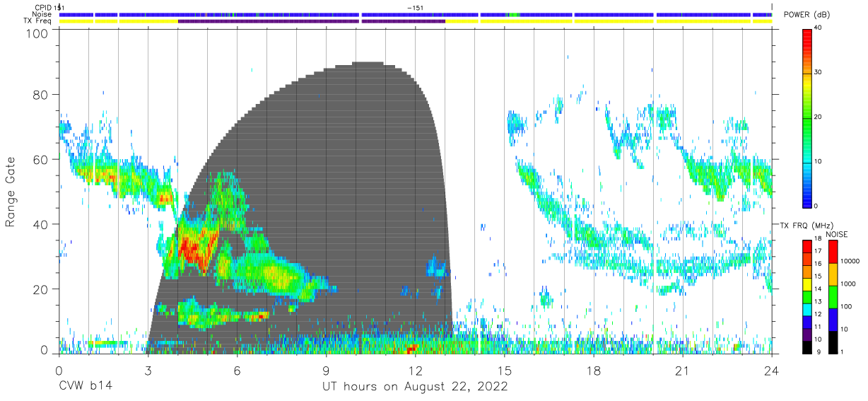Click the 100 label on the NOISE scale
This screenshot has height=401, width=868.
click(845, 307)
